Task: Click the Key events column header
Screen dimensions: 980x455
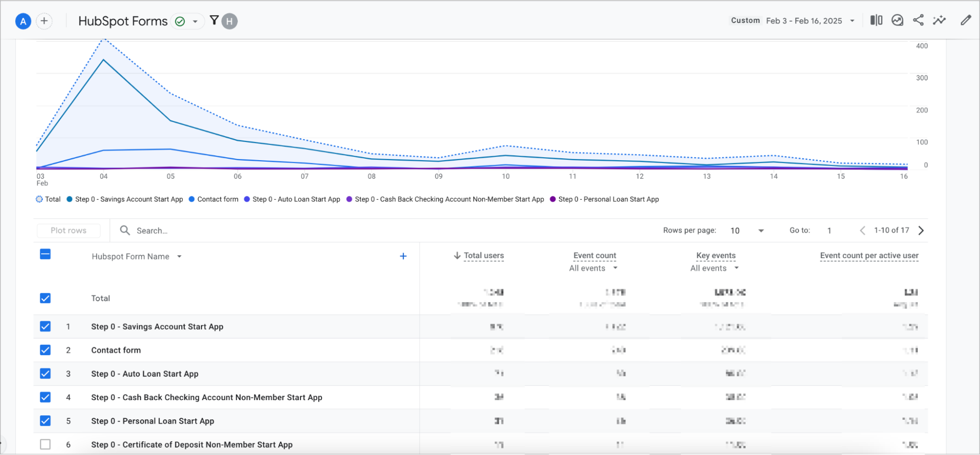Action: pyautogui.click(x=716, y=256)
